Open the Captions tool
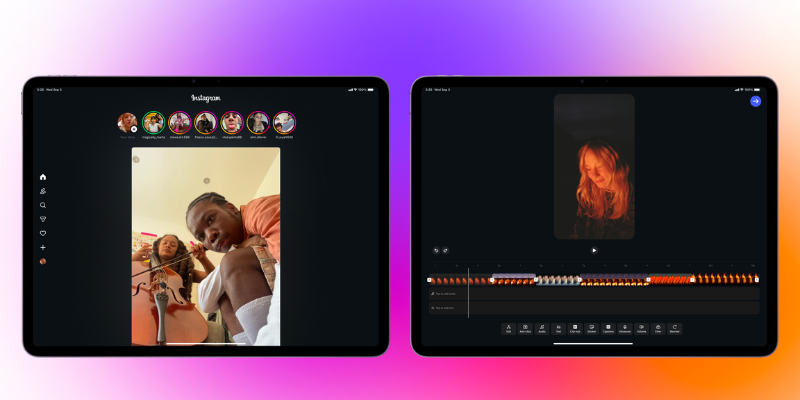 tap(608, 328)
